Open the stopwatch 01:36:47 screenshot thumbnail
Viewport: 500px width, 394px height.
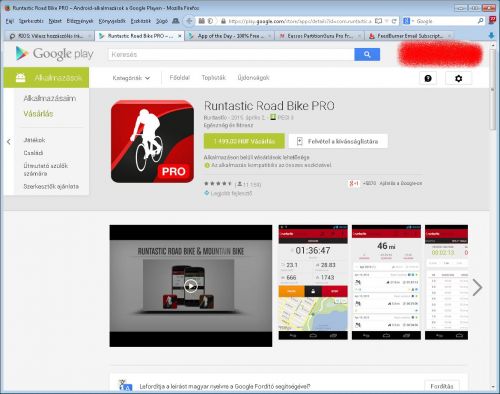(x=313, y=282)
